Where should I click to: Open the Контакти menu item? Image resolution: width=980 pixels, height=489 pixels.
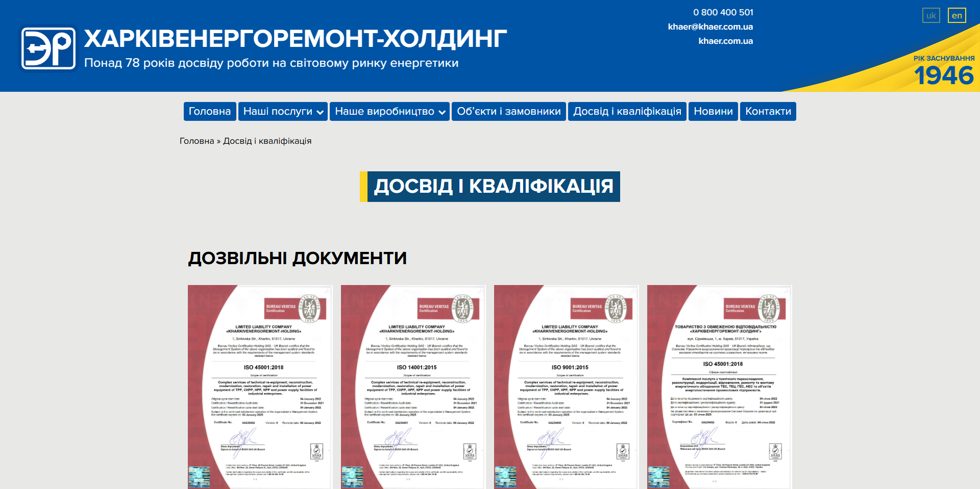(x=768, y=111)
